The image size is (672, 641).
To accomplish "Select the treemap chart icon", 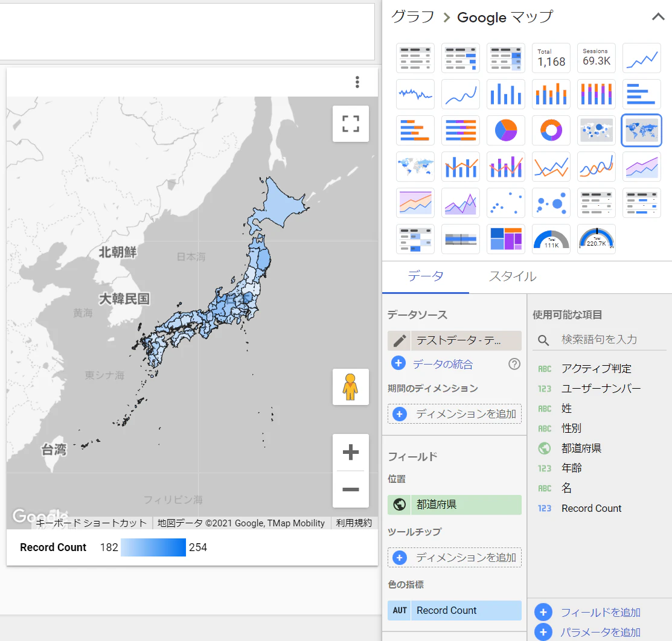I will tap(506, 239).
